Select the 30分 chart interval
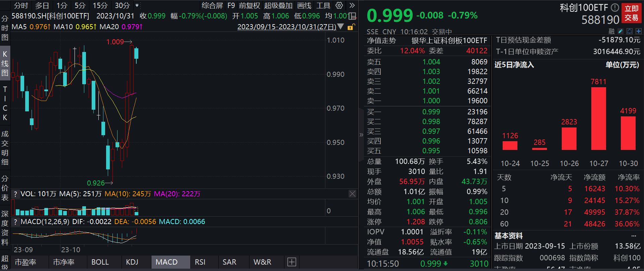644x271 pixels. pyautogui.click(x=122, y=5)
